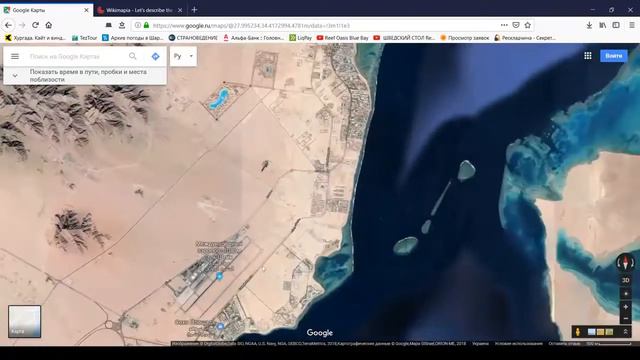Open the Firefox downloads panel
The width and height of the screenshot is (640, 360).
click(589, 25)
